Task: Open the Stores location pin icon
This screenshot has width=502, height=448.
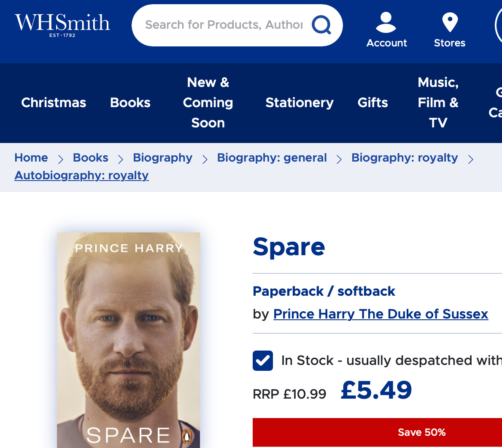Action: click(x=450, y=22)
